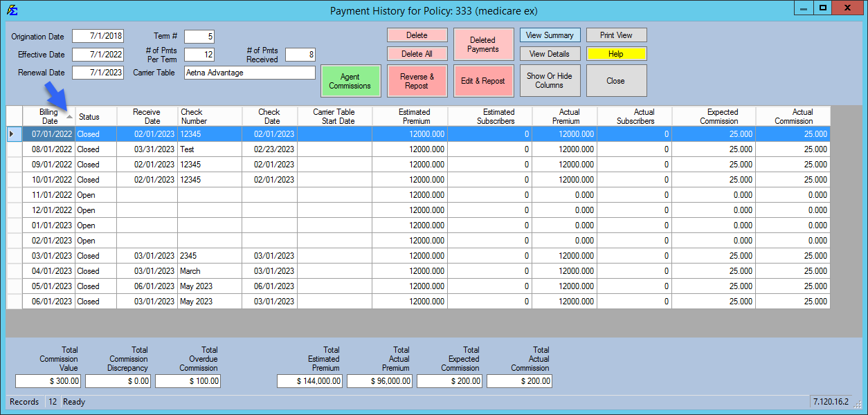Click the Delete button
This screenshot has height=415, width=868.
pyautogui.click(x=417, y=35)
